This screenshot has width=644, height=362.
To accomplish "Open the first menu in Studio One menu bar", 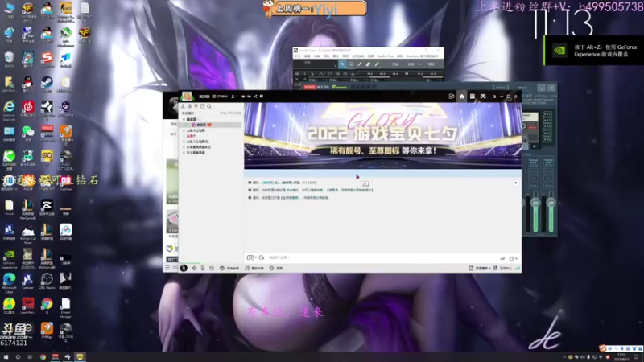I will (x=297, y=56).
